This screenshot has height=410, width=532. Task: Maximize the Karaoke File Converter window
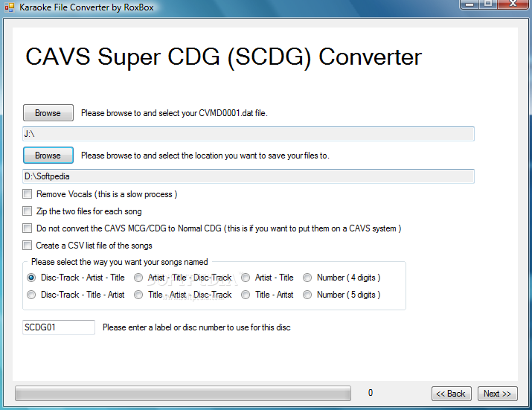(488, 4)
